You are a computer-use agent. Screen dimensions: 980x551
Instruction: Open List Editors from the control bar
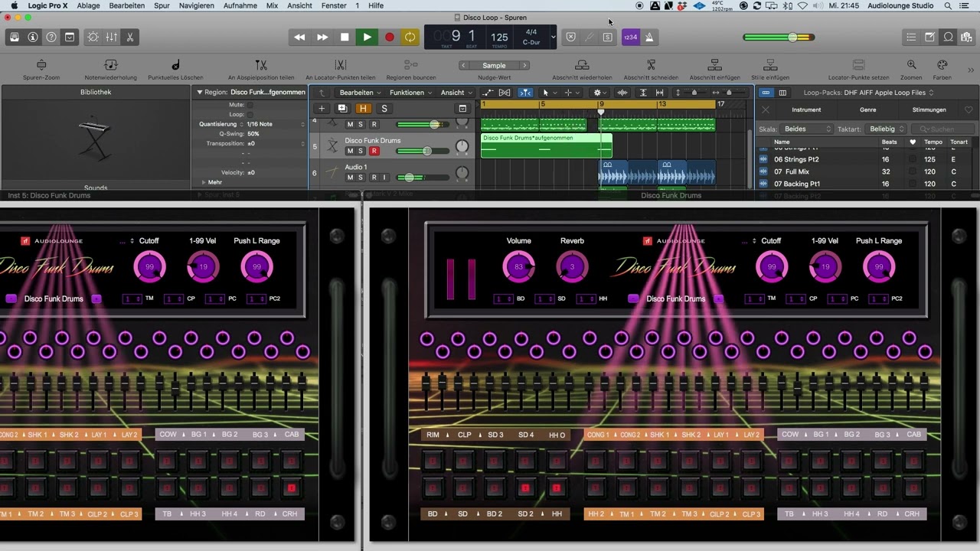[911, 37]
